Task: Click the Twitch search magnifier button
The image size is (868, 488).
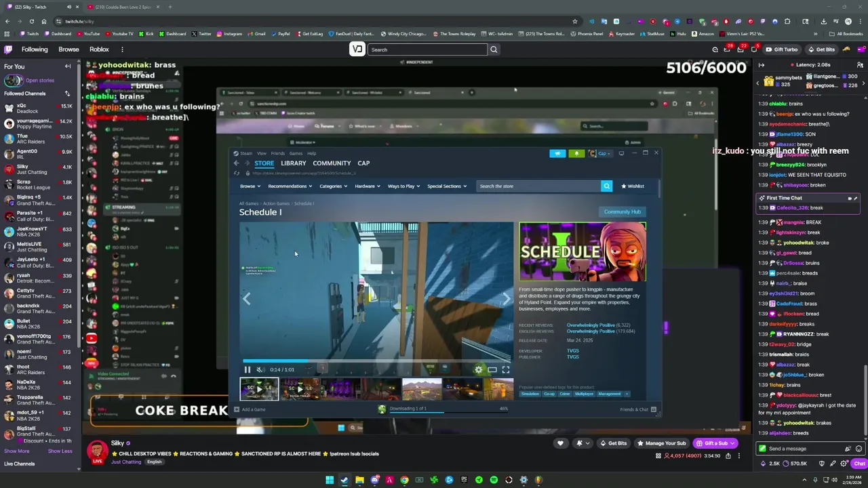Action: click(x=494, y=49)
